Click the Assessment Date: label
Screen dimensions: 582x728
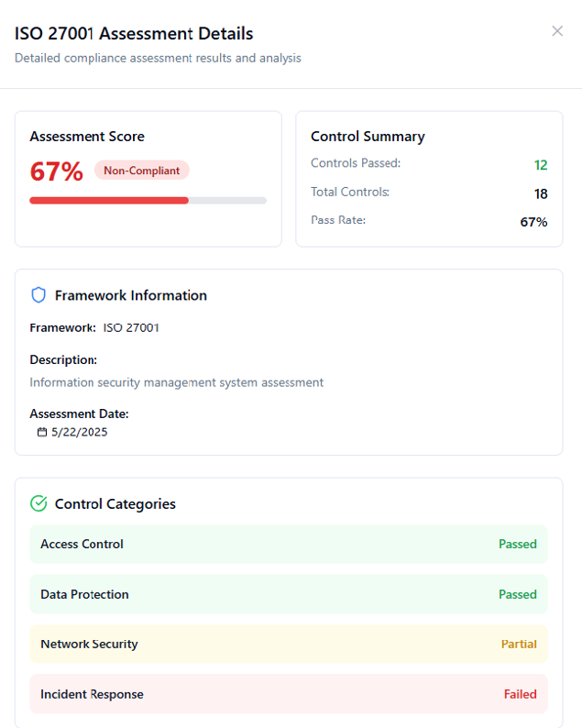[x=79, y=414]
